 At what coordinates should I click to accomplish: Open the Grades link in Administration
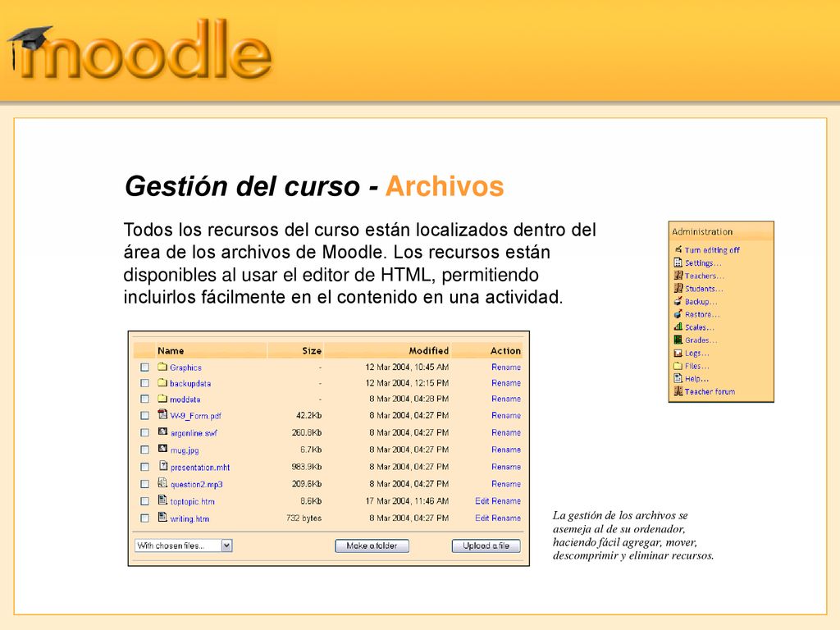click(x=701, y=340)
